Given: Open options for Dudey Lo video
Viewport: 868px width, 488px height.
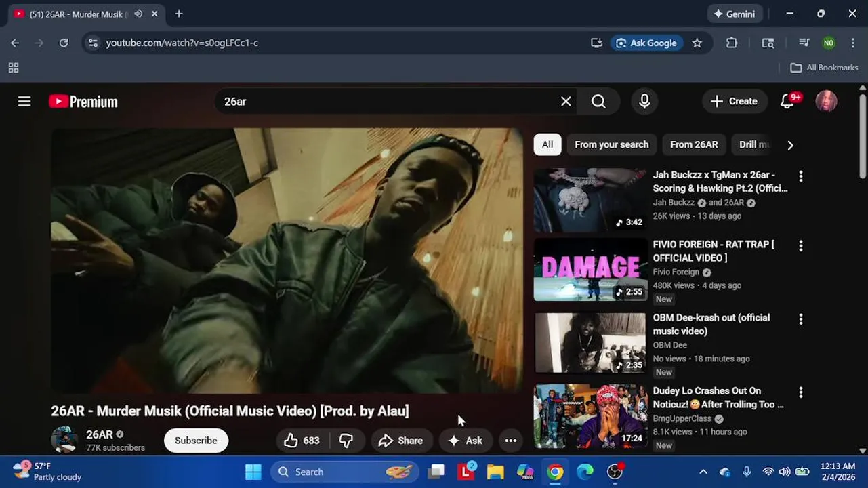Looking at the screenshot, I should tap(801, 392).
